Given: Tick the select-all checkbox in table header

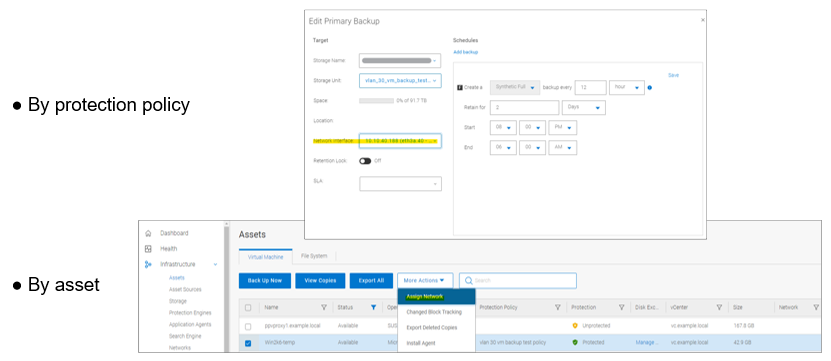Looking at the screenshot, I should [248, 307].
